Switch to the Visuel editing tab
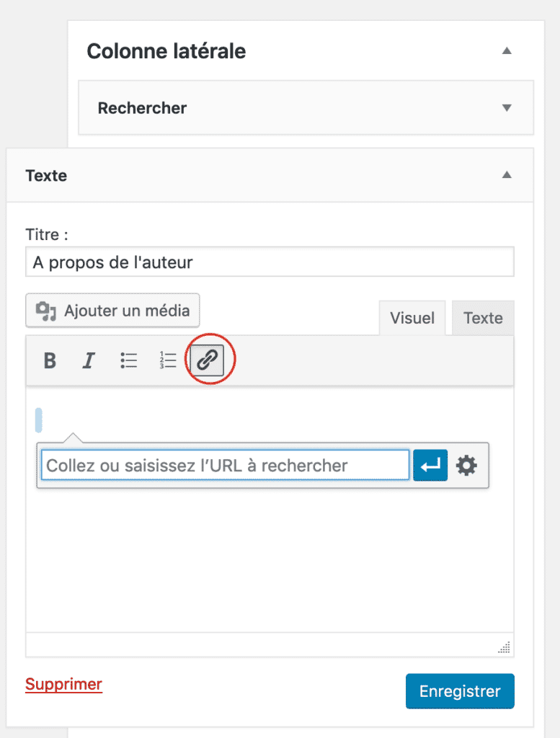This screenshot has width=560, height=738. [x=412, y=318]
